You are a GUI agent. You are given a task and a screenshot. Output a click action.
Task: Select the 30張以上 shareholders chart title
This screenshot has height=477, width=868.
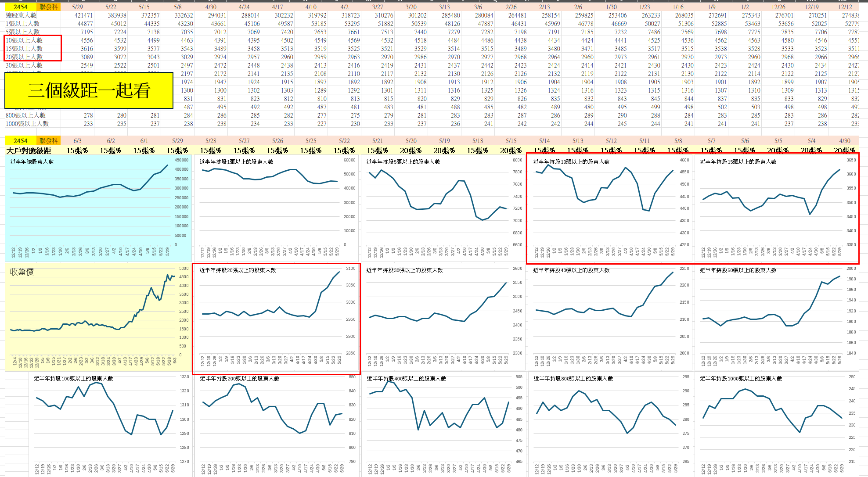[404, 270]
